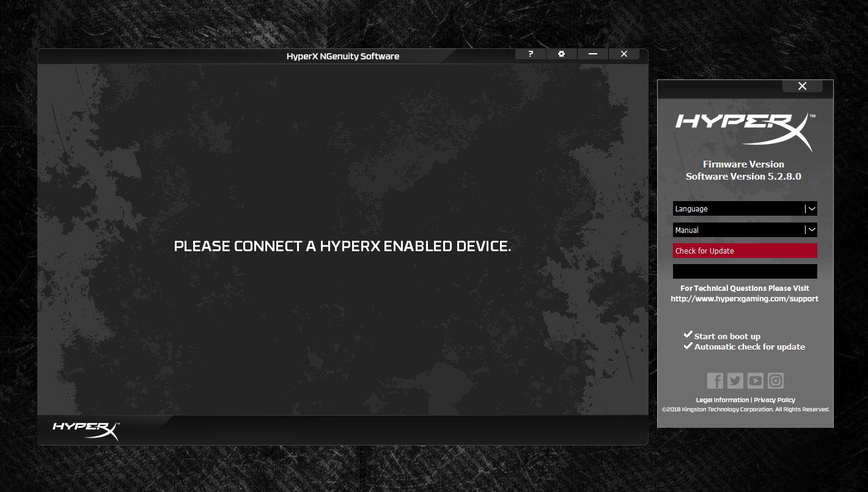Open help via the question mark icon

click(531, 54)
